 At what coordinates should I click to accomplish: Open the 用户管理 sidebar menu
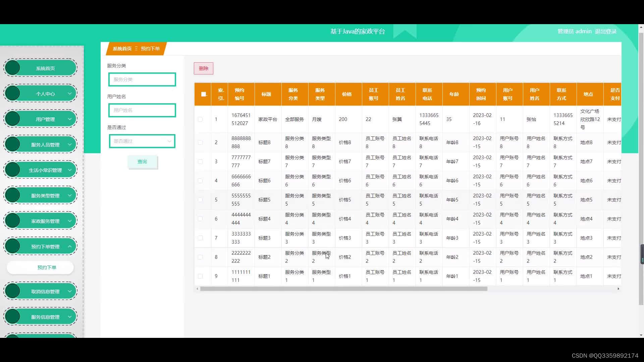40,119
